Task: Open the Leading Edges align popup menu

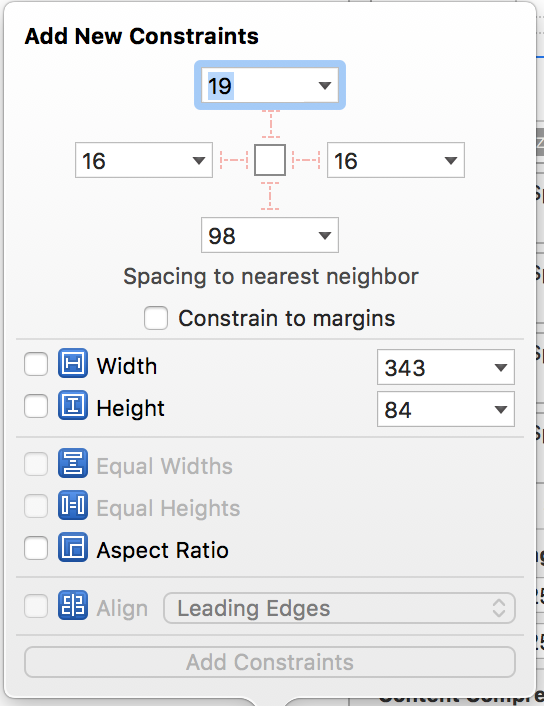Action: point(340,608)
